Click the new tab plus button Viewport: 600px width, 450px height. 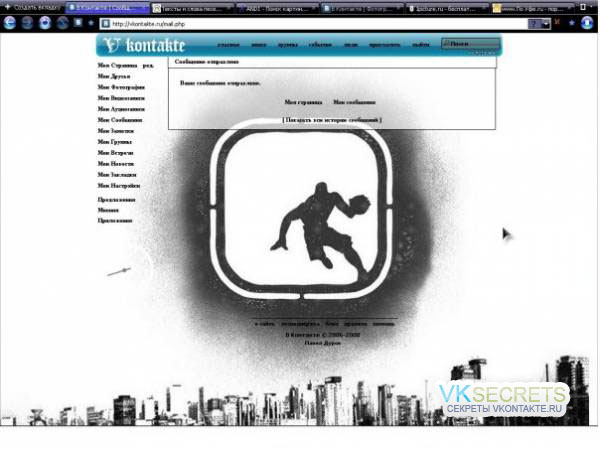pyautogui.click(x=7, y=7)
